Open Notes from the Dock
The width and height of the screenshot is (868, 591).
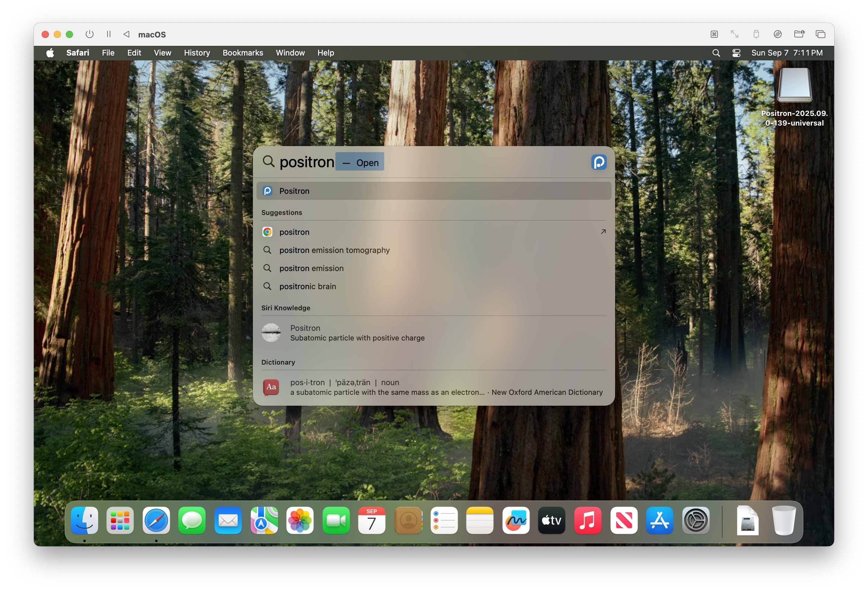click(480, 520)
